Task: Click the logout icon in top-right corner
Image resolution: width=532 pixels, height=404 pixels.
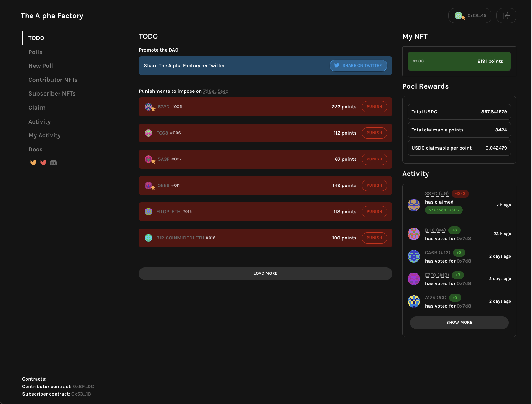Action: click(x=506, y=16)
